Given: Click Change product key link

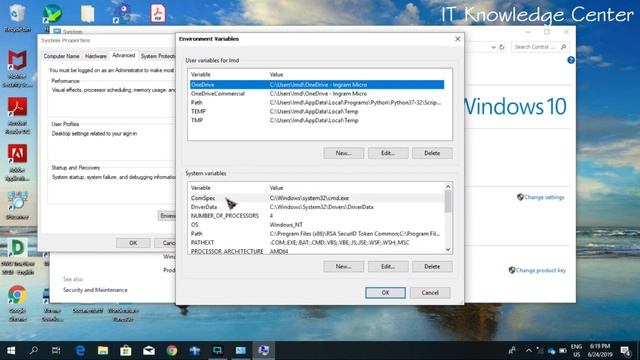Looking at the screenshot, I should tap(540, 270).
